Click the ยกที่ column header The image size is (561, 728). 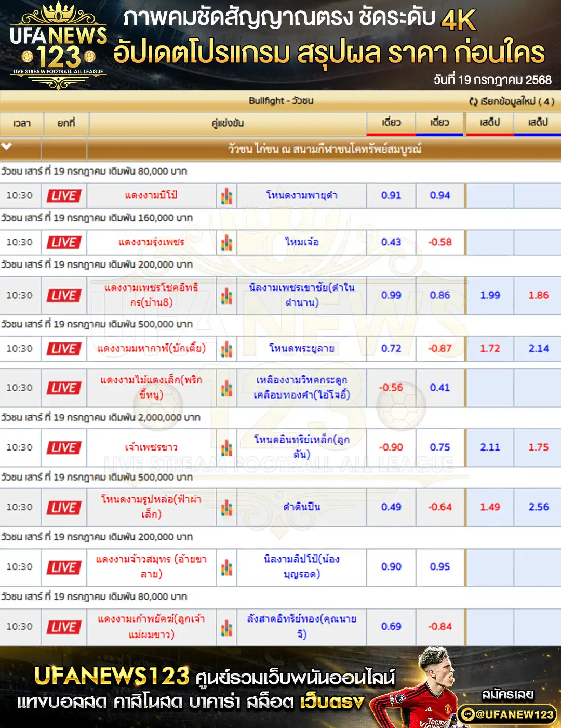66,123
